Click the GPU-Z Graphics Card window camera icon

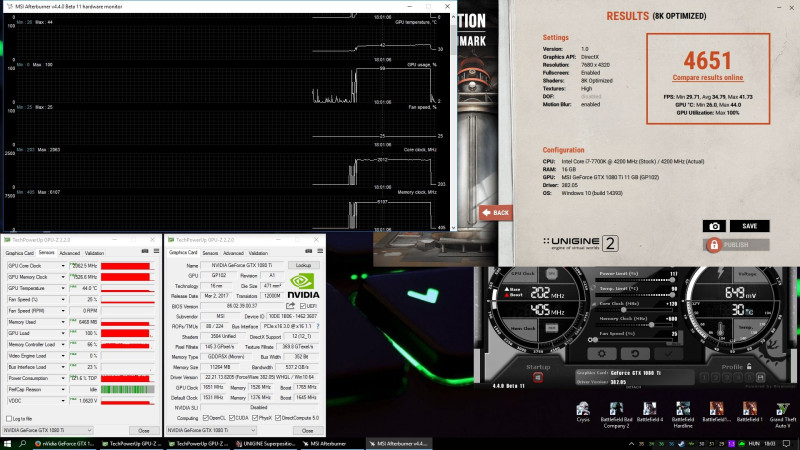click(x=309, y=251)
